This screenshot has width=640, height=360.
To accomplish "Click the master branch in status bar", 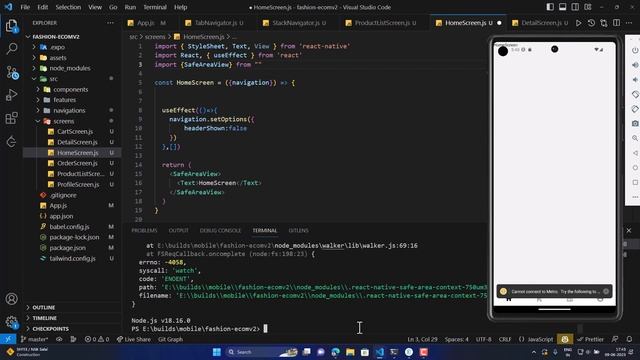I will coord(35,339).
